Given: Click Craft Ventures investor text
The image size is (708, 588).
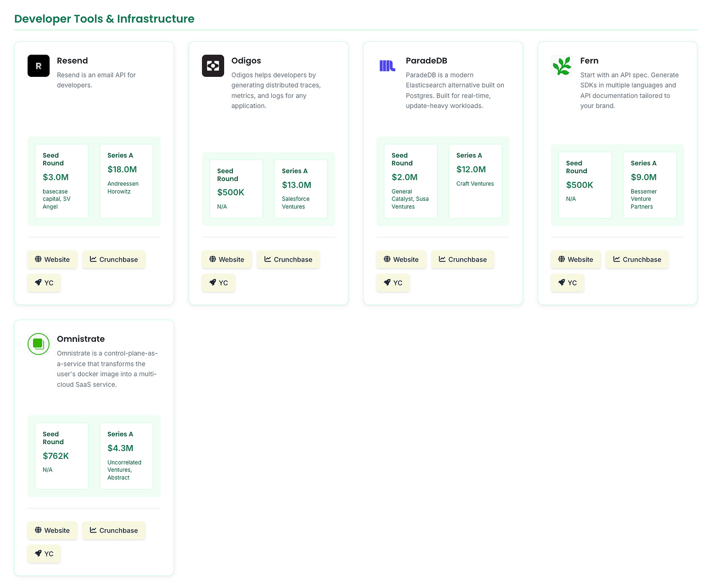Looking at the screenshot, I should (x=475, y=184).
